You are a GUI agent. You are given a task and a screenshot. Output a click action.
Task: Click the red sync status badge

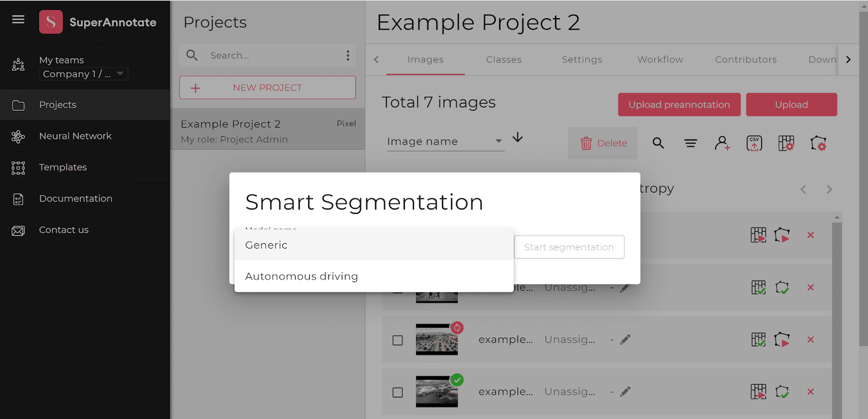point(457,328)
